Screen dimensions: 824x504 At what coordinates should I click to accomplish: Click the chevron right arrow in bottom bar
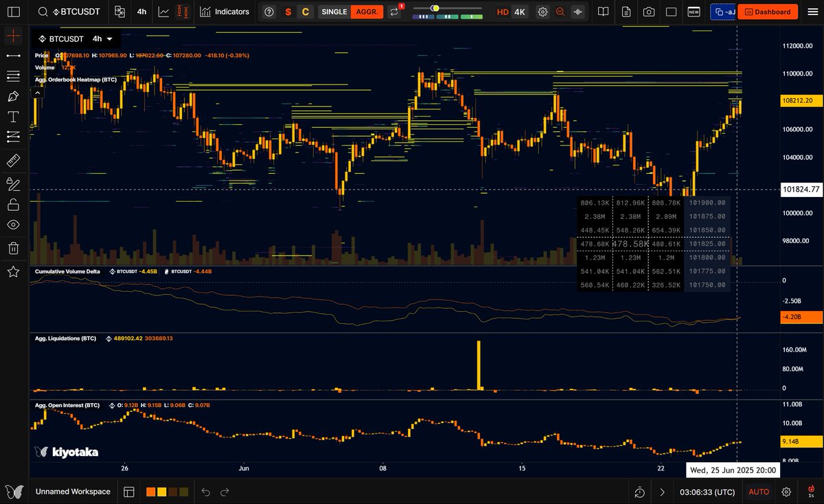click(662, 492)
